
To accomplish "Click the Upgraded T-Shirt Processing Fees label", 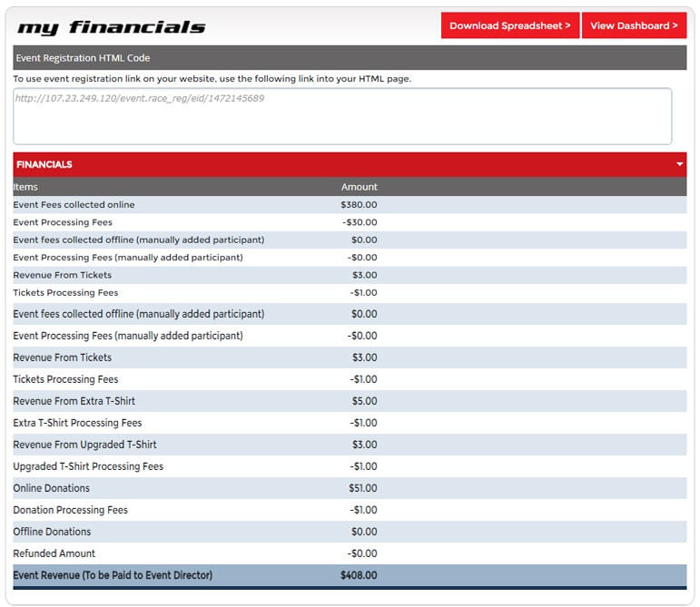I will pos(88,466).
